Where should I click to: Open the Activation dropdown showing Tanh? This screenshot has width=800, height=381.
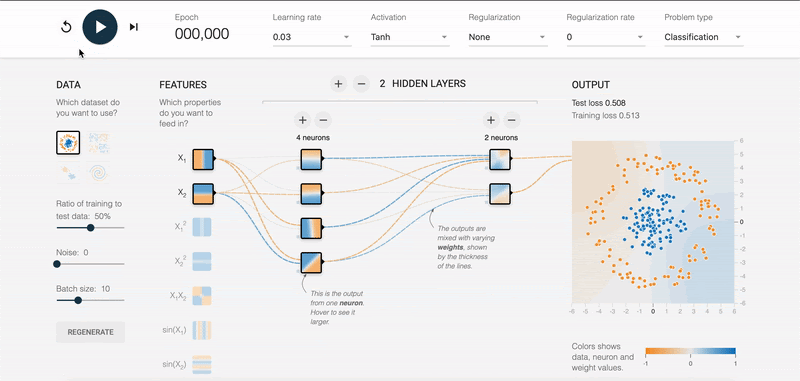410,37
